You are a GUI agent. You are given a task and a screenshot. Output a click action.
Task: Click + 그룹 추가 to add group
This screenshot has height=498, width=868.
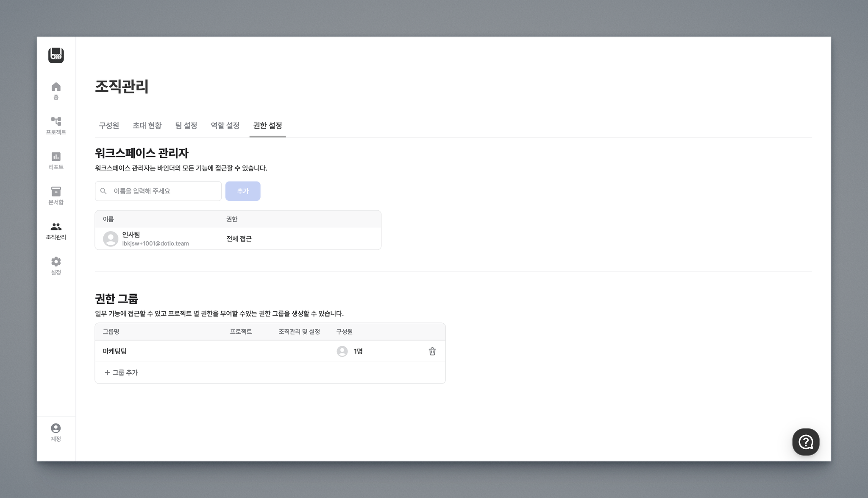(121, 372)
